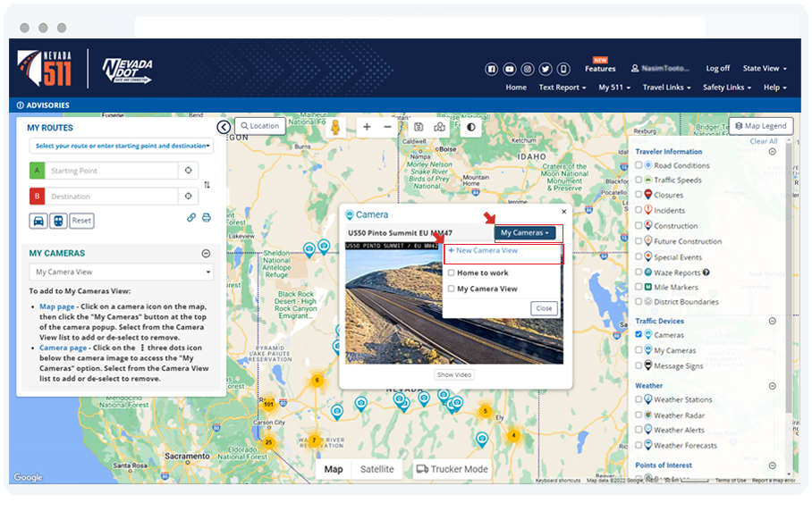
Task: Open the select your route dropdown
Action: [122, 146]
